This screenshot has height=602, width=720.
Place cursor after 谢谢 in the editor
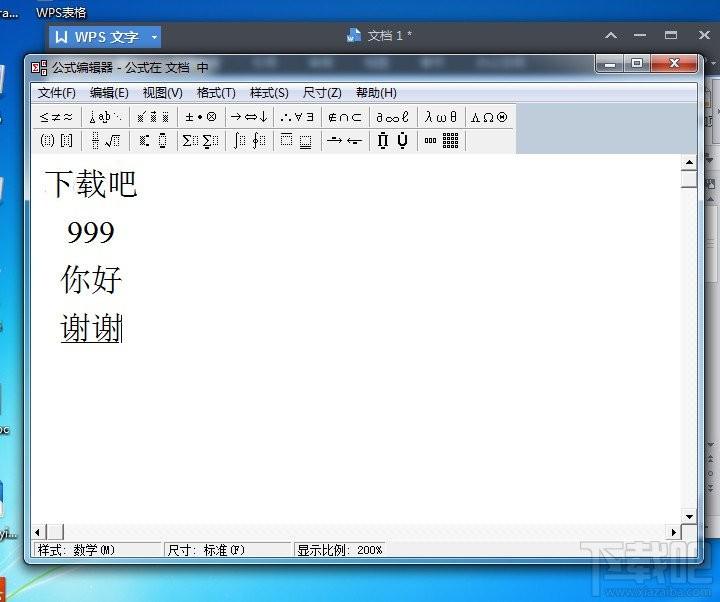[121, 329]
